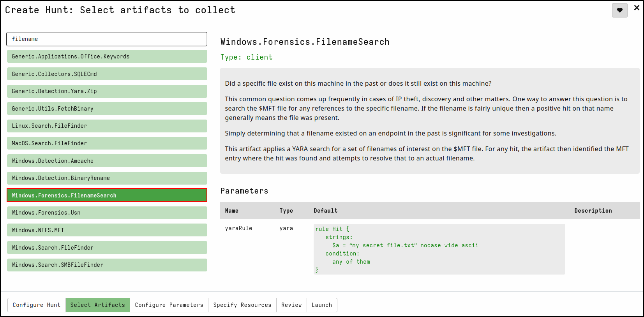Choose Generic.Detection.Yara.Zip from list
Viewport: 644px width, 317px height.
point(107,91)
